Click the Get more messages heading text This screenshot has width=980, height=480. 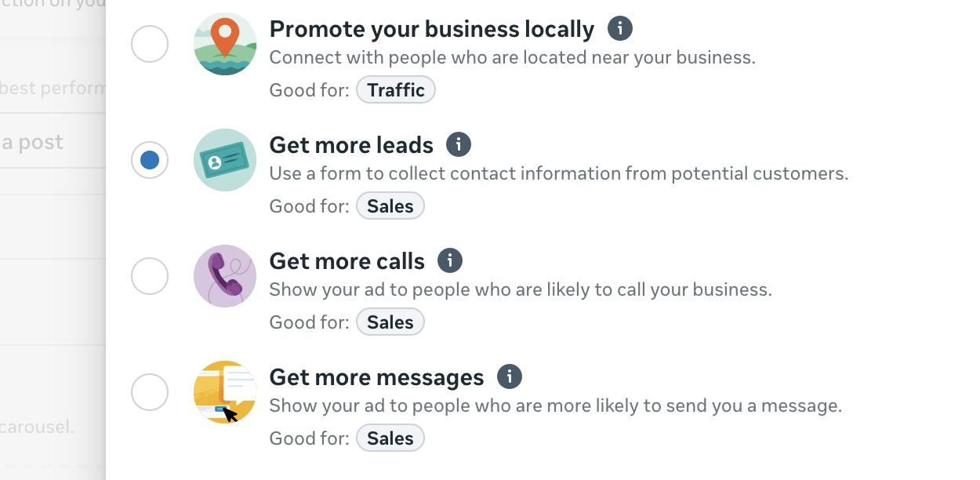377,377
